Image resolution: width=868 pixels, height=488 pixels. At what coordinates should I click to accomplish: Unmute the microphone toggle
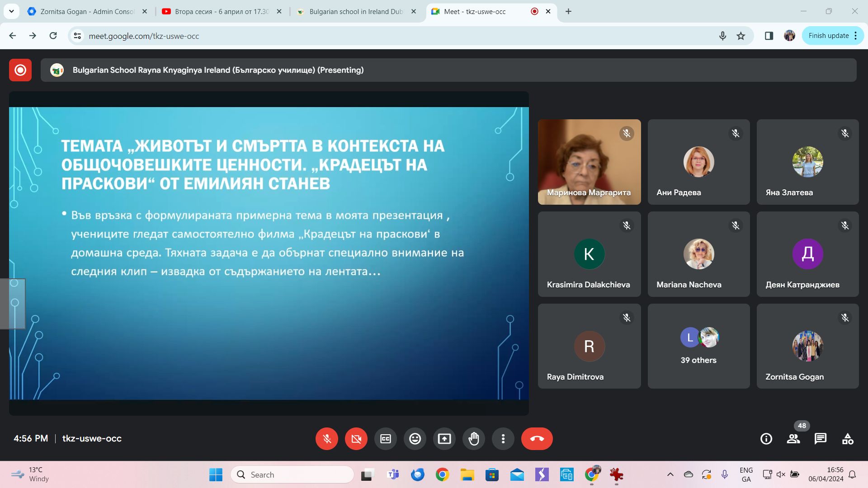[326, 439]
